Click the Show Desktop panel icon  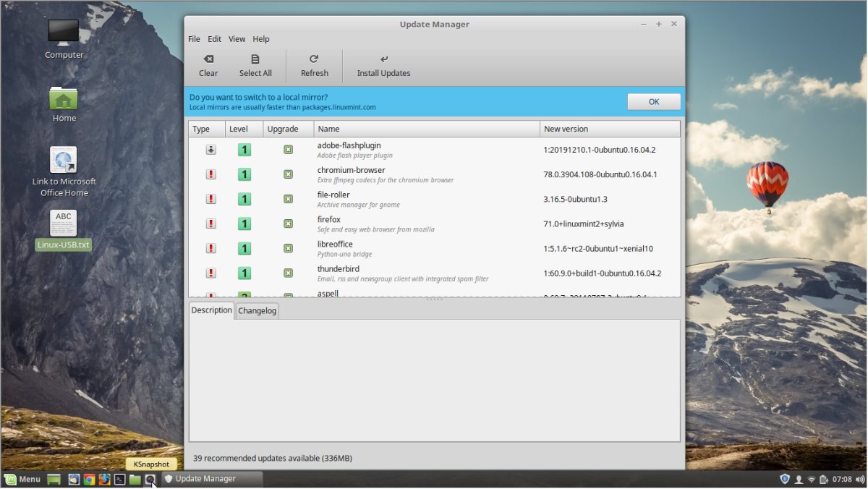[54, 479]
